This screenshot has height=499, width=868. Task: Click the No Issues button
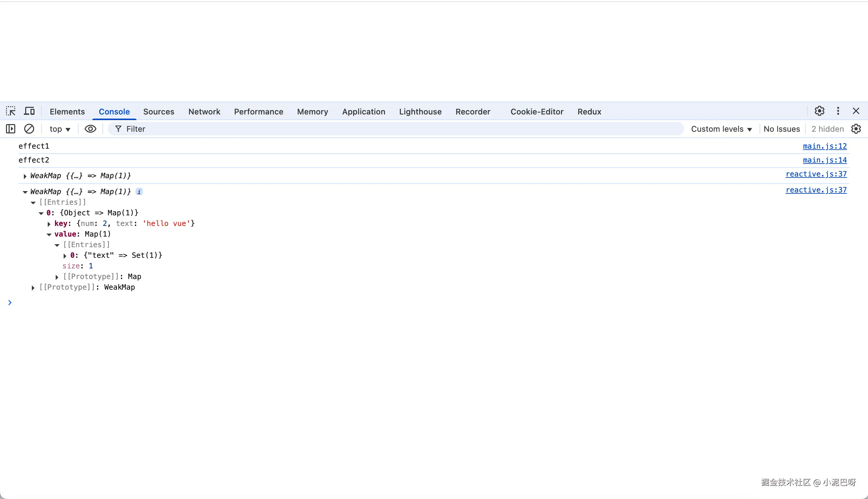click(x=781, y=129)
